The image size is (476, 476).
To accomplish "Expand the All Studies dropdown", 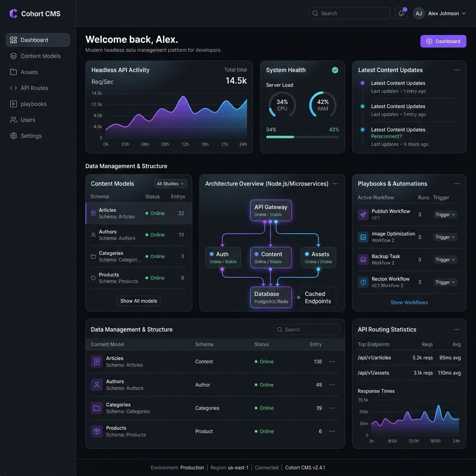I will [x=170, y=184].
